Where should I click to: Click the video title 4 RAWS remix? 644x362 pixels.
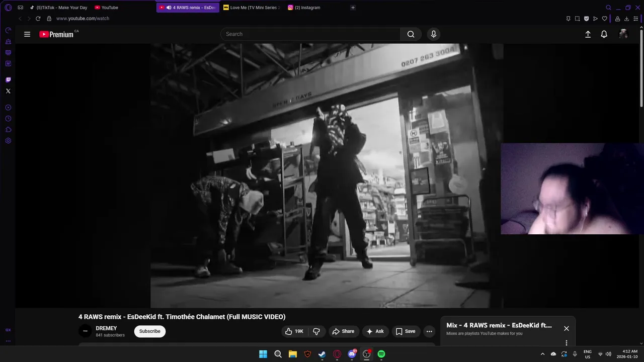point(182,317)
